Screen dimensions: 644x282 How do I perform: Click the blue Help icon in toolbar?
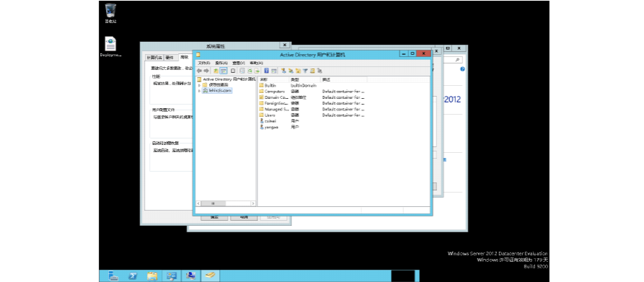(267, 71)
